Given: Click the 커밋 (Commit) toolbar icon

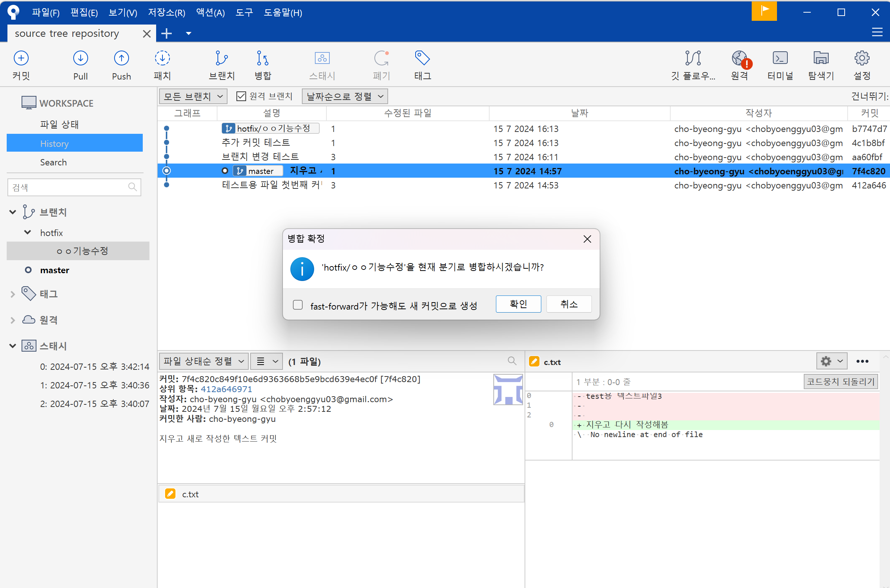Looking at the screenshot, I should coord(21,65).
